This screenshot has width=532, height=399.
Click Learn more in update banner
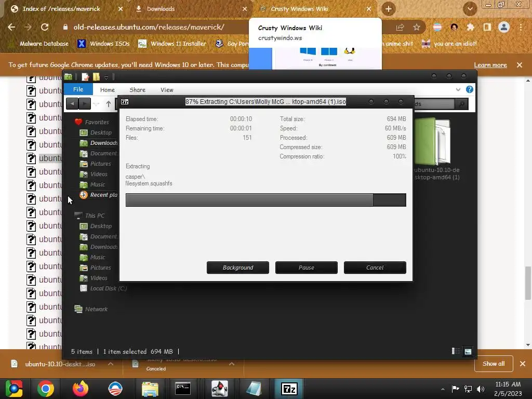pos(490,65)
